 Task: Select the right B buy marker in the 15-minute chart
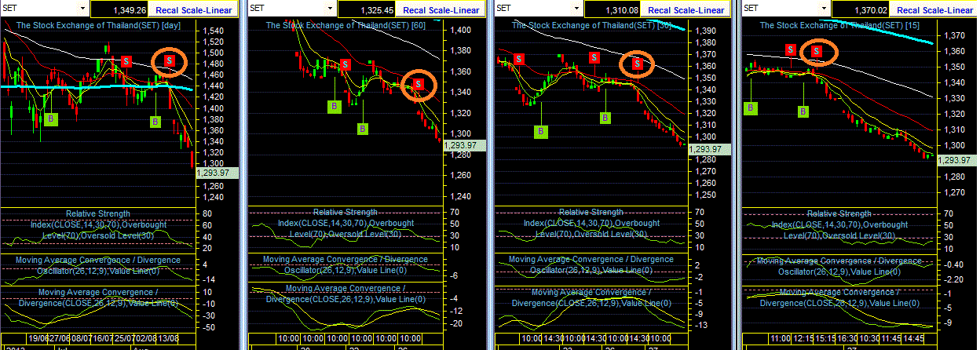click(x=803, y=111)
